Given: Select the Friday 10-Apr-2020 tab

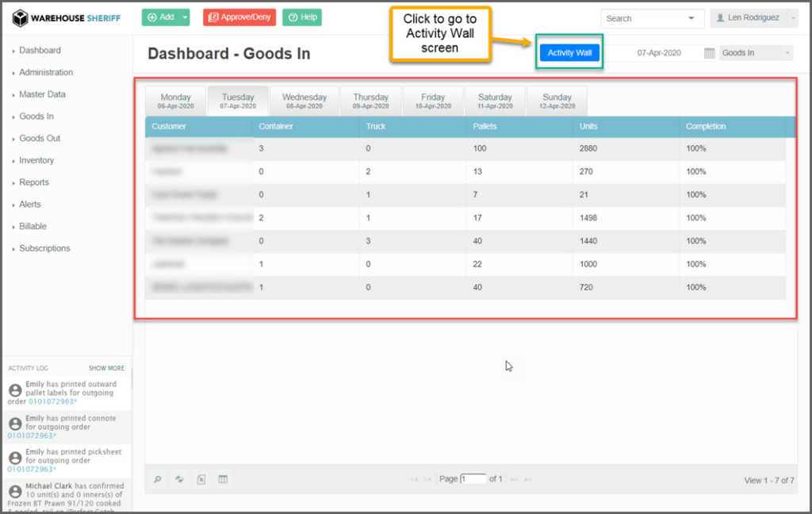Looking at the screenshot, I should (x=433, y=101).
